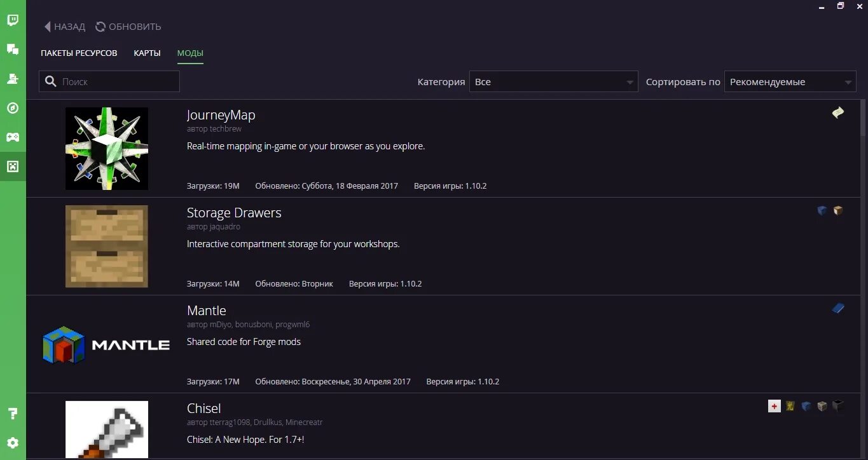868x460 pixels.
Task: Click the back arrow icon next to НАЗАД
Action: (x=47, y=27)
